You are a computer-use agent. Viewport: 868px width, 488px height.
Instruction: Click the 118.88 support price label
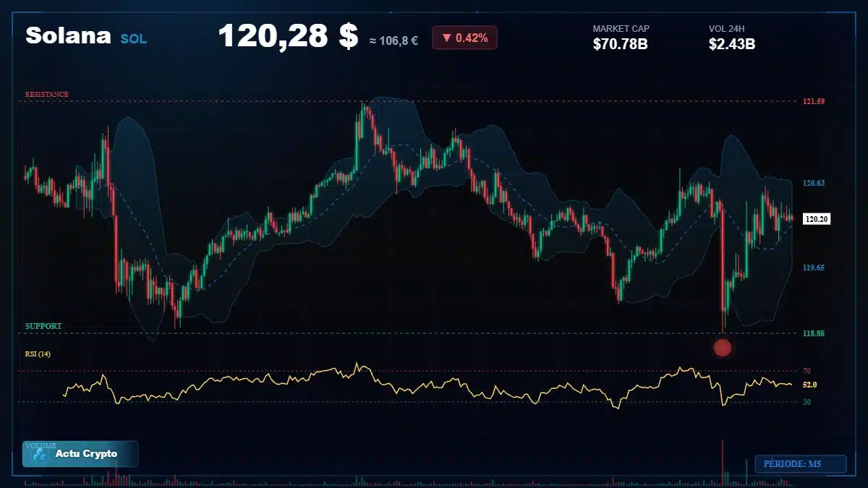tap(814, 333)
